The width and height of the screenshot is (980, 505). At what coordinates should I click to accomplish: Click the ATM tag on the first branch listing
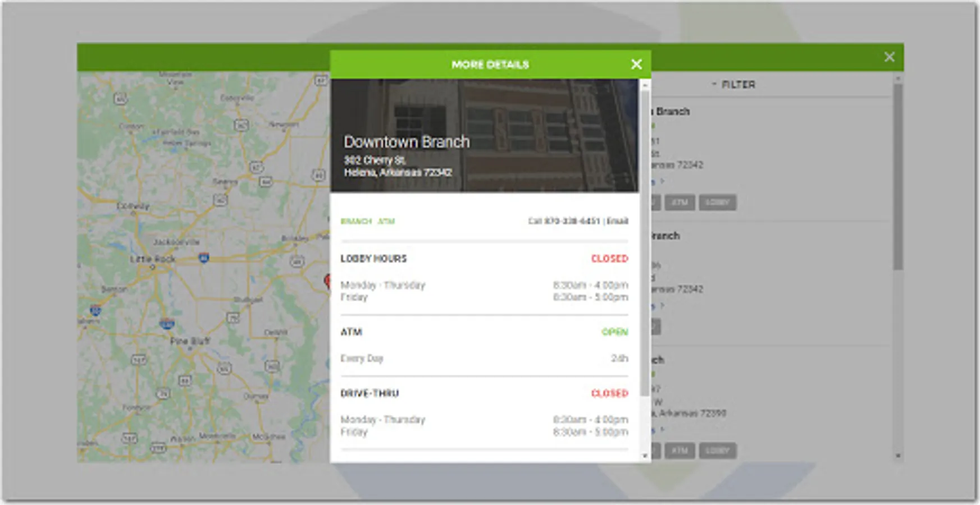click(680, 203)
